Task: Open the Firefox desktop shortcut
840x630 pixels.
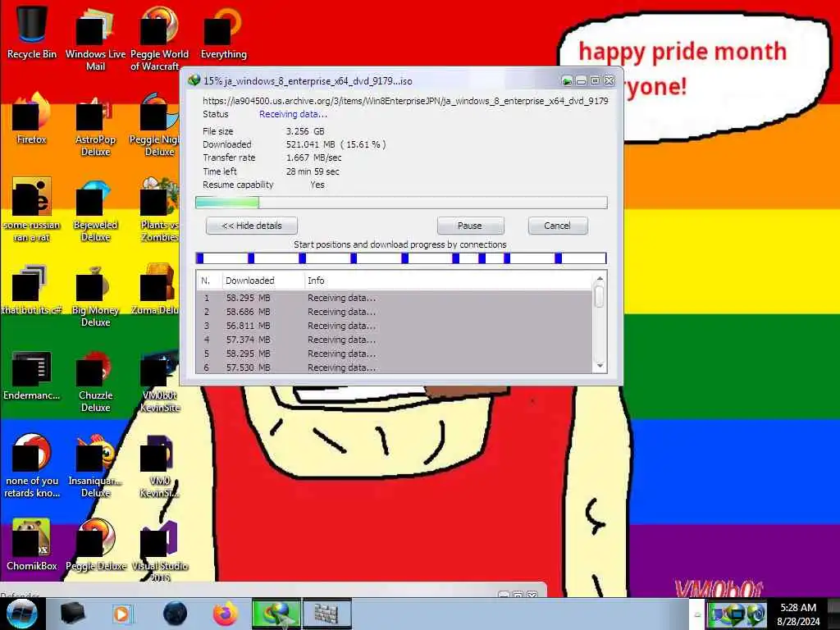Action: click(32, 118)
